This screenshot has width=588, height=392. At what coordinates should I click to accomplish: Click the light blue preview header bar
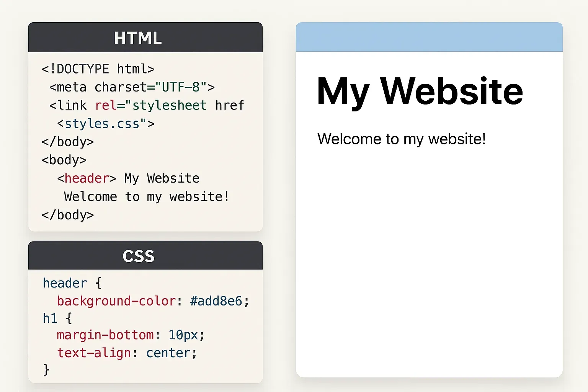point(429,37)
